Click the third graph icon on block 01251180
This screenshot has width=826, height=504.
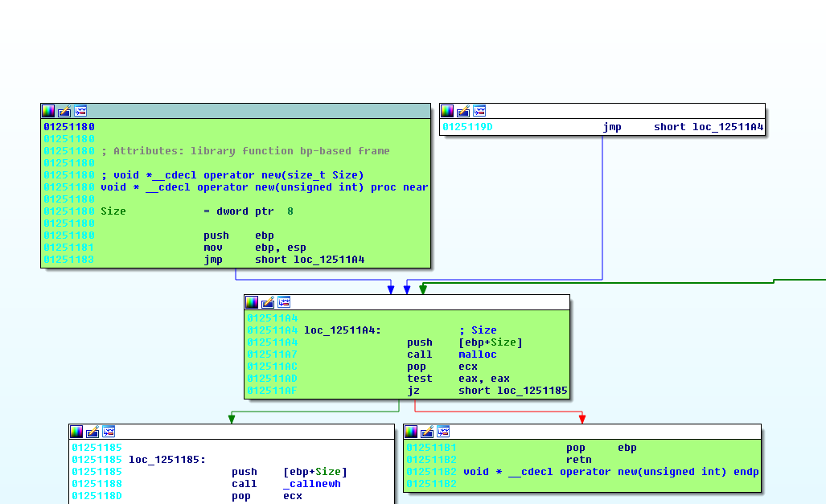(80, 111)
